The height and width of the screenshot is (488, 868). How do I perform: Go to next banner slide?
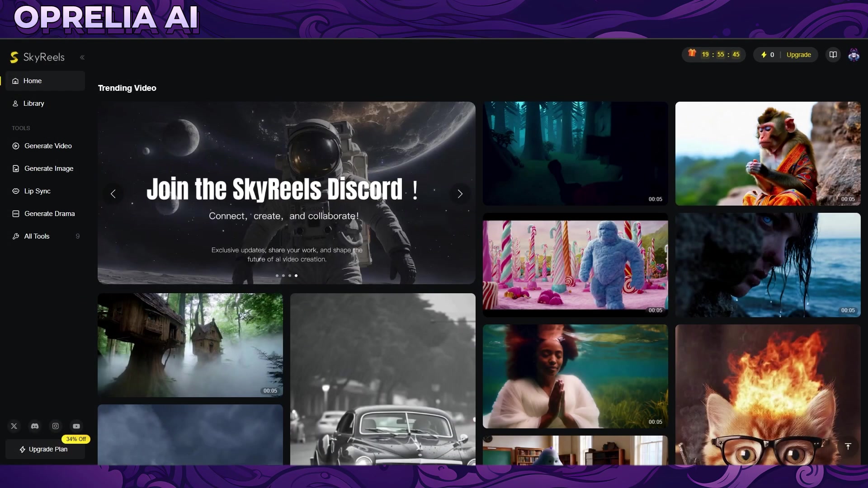coord(460,194)
